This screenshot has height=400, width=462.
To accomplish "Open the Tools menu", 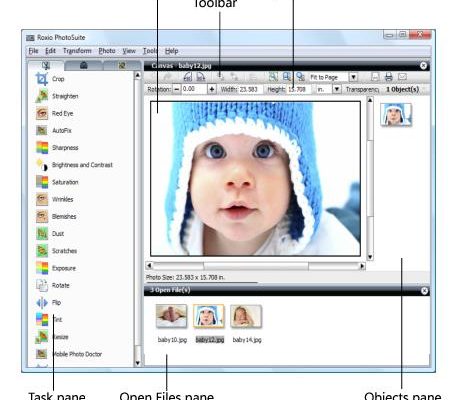I will coord(150,51).
